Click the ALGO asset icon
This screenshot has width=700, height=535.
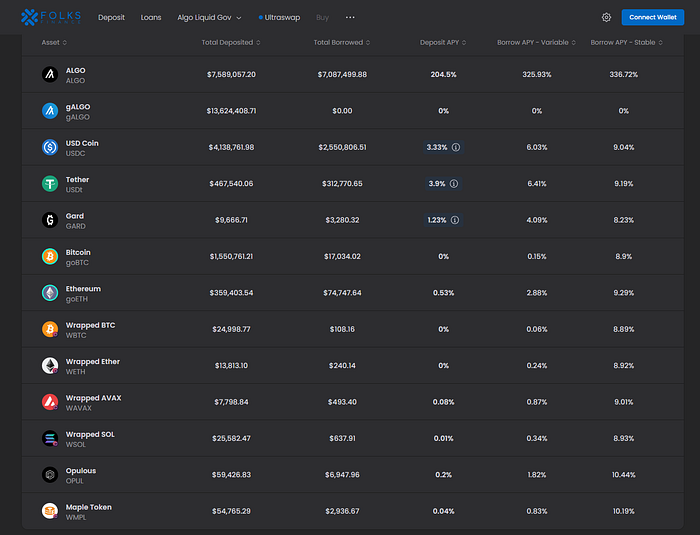(x=50, y=74)
